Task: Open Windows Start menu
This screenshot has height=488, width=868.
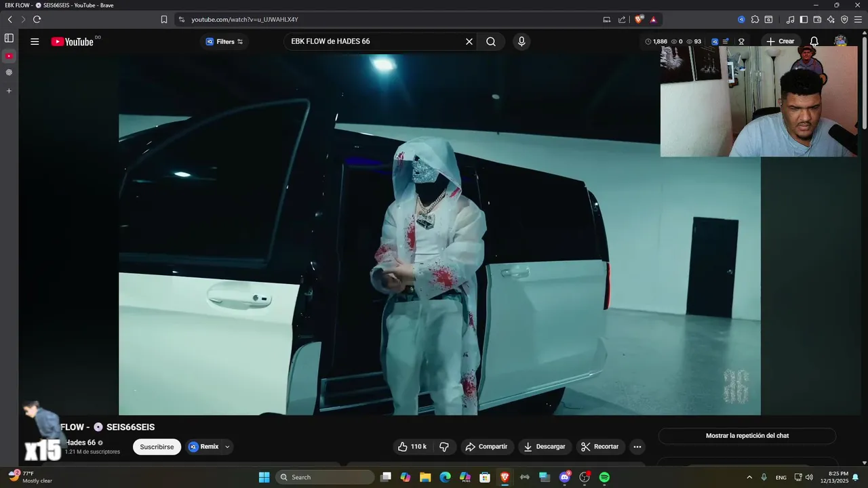Action: click(x=264, y=477)
